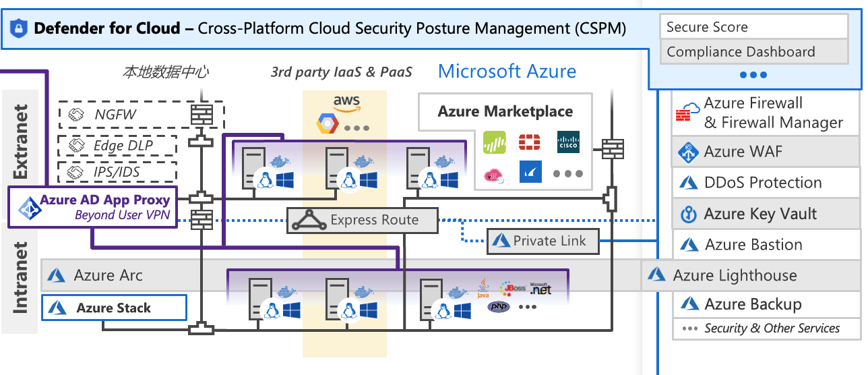Click the Google Cloud icon under AWS
Image resolution: width=868 pixels, height=375 pixels.
tap(326, 125)
